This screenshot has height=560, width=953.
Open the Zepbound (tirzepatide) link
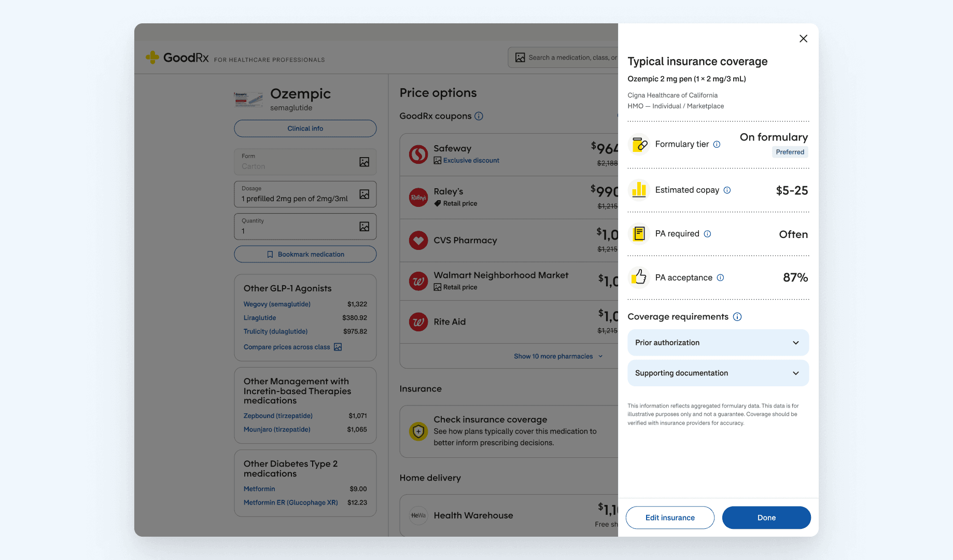278,416
